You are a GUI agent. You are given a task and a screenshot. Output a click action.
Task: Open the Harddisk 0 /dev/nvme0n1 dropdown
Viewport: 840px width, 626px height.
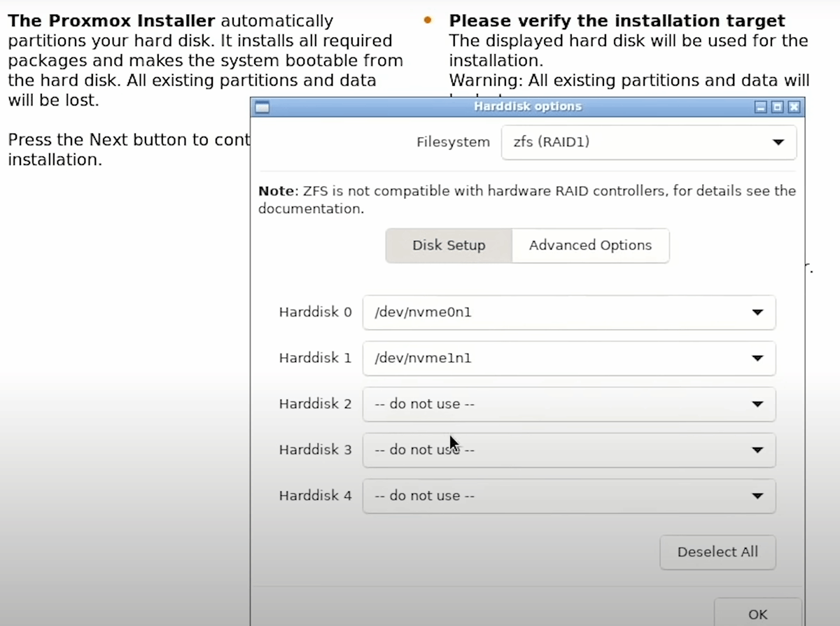568,312
